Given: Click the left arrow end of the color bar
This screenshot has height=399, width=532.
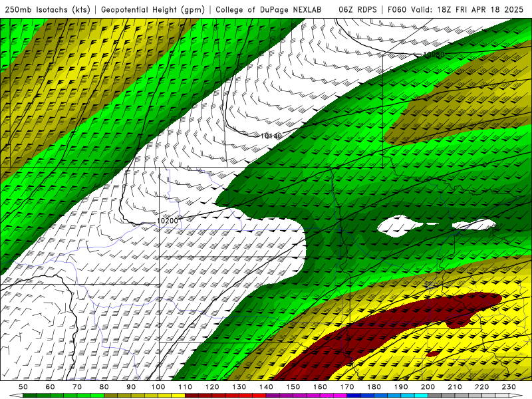Looking at the screenshot, I should click(x=16, y=396).
